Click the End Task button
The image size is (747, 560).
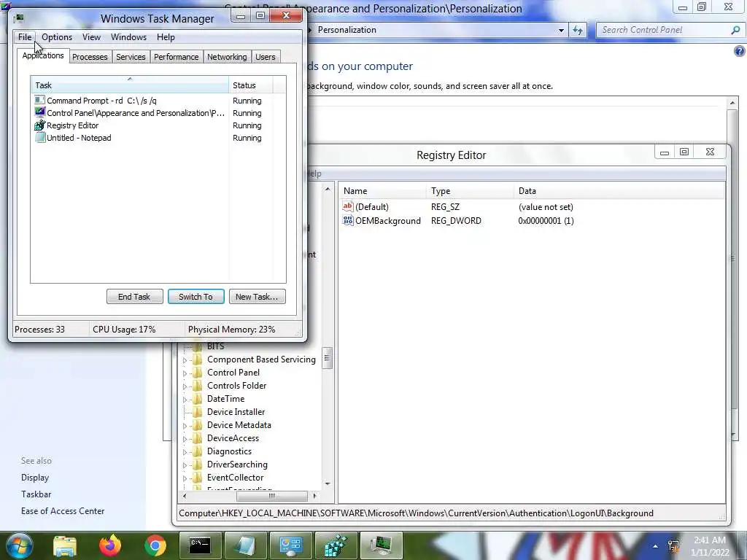(134, 297)
